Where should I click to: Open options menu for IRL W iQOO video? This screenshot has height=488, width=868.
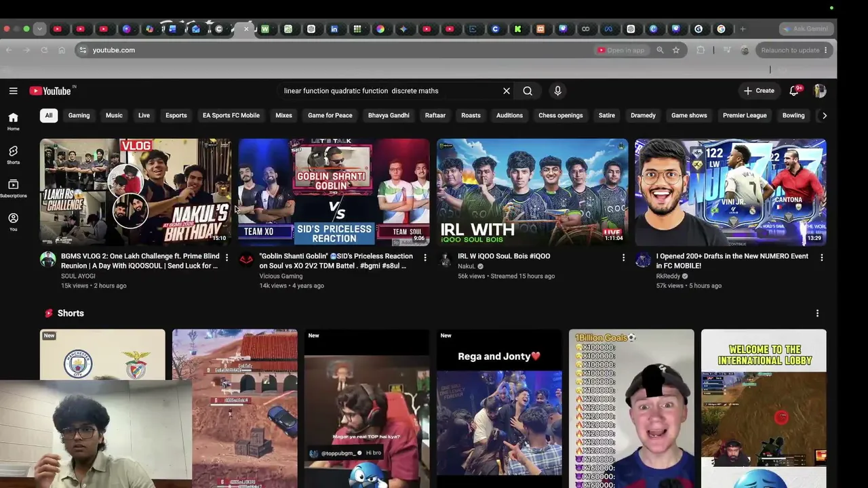click(x=623, y=258)
